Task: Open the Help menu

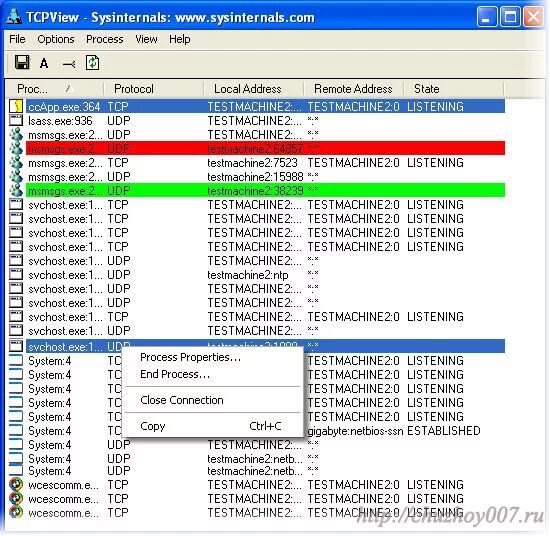Action: (180, 39)
